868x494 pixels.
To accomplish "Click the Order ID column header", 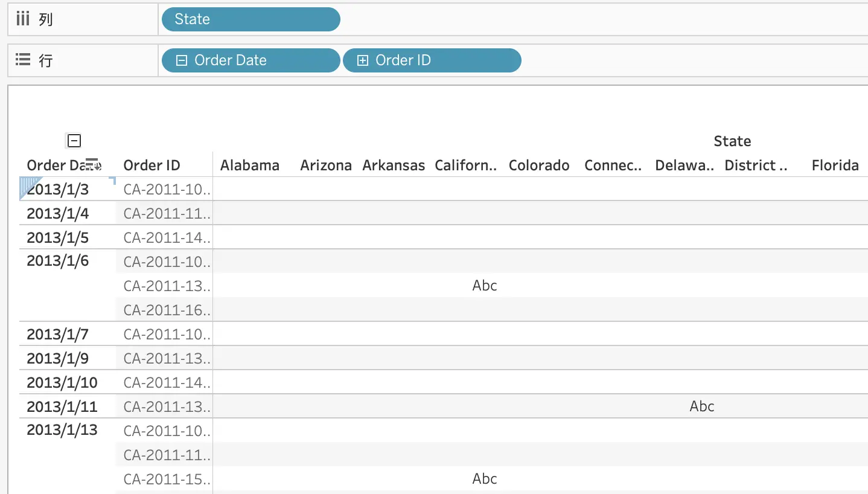I will (152, 165).
